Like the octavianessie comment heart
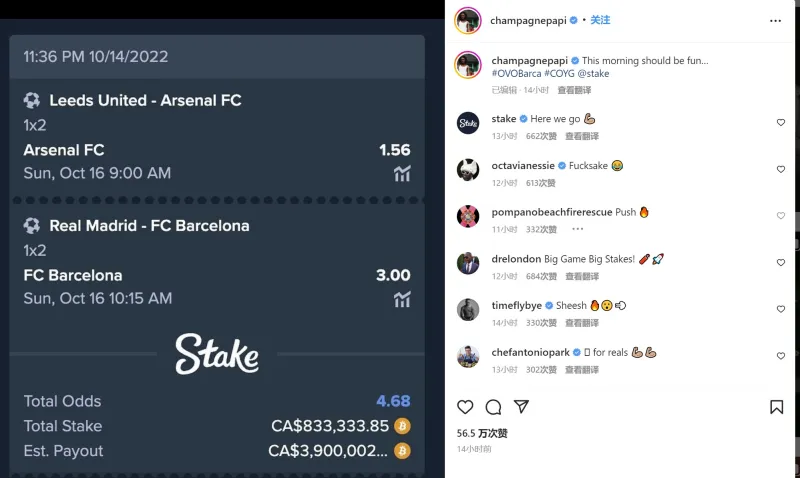The width and height of the screenshot is (800, 478). coord(781,169)
